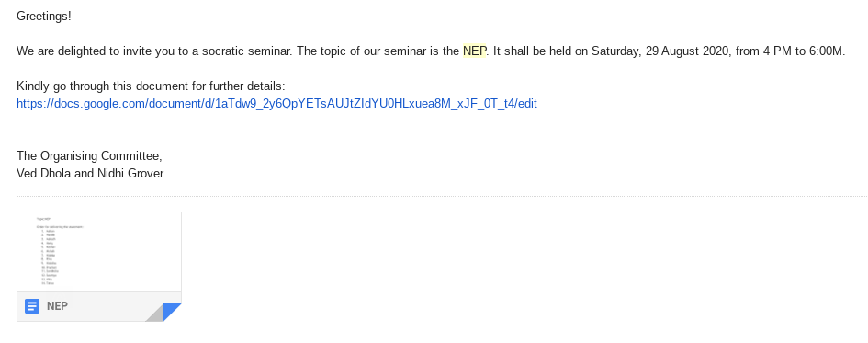
Task: Click the yellow highlighted NEP word
Action: (474, 51)
